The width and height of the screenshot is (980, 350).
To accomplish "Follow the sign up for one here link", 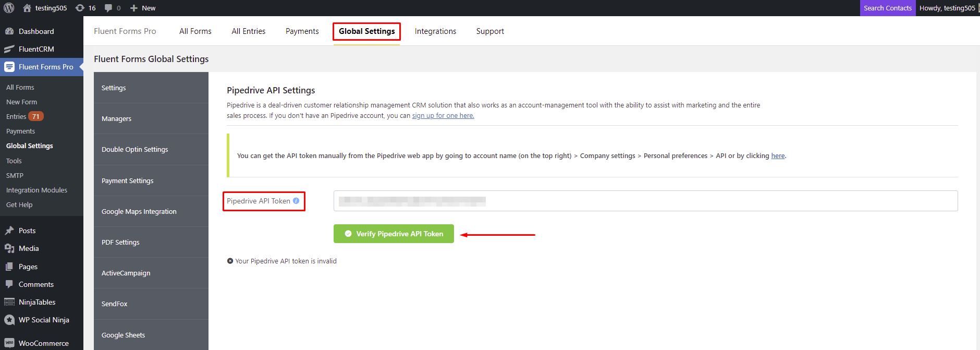I will pyautogui.click(x=443, y=116).
